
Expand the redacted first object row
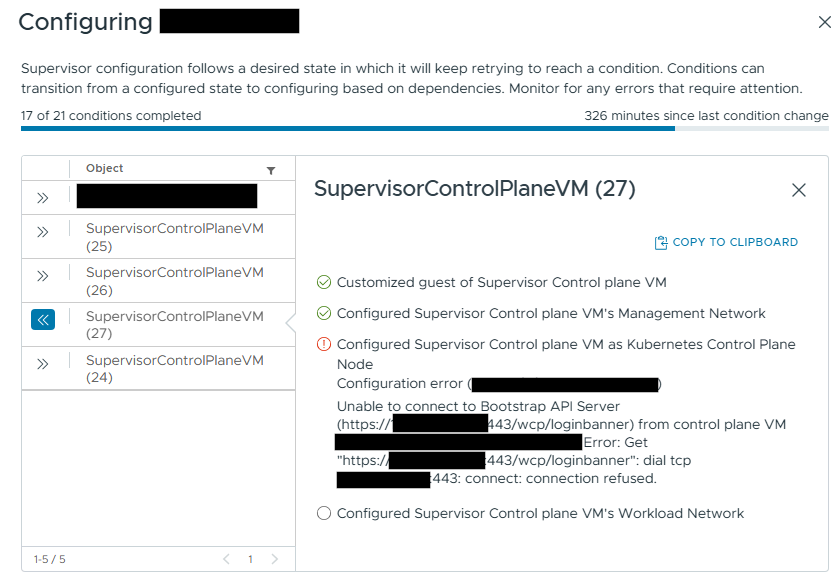(x=43, y=198)
